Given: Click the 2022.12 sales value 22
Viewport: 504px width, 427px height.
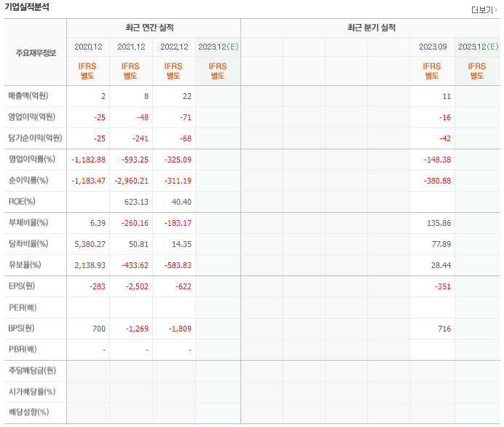Looking at the screenshot, I should 187,96.
